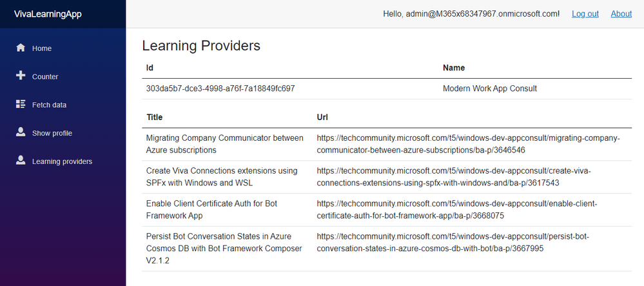
Task: Select the Modern Work App Consult cell
Action: coord(489,88)
